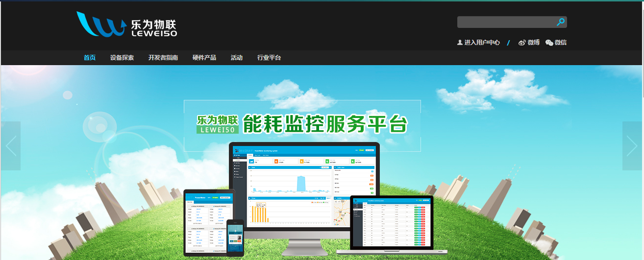Open the 进入用户中心 link

[482, 43]
